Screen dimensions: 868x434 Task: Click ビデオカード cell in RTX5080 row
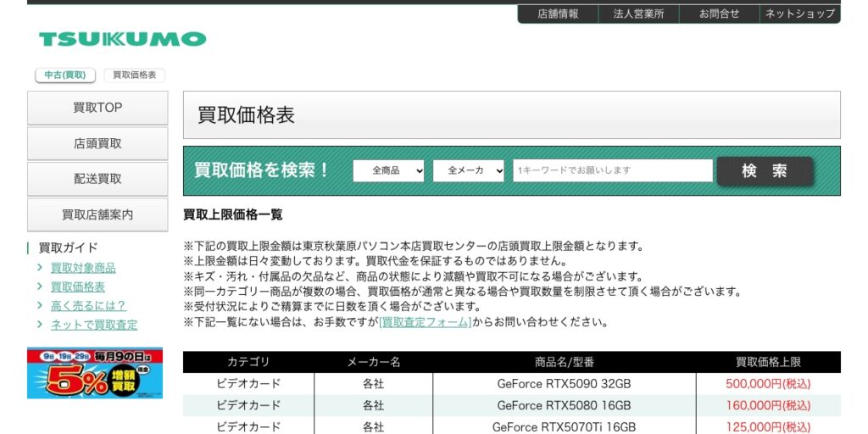248,405
